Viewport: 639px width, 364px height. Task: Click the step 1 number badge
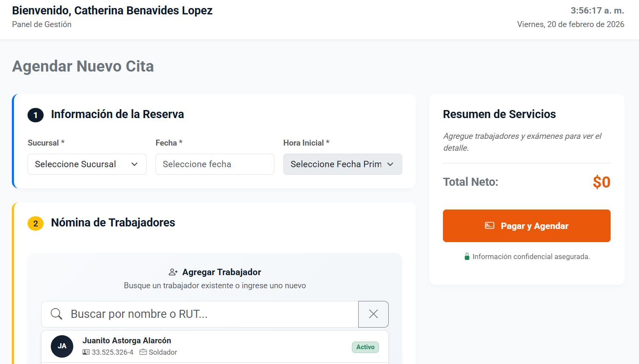coord(36,115)
